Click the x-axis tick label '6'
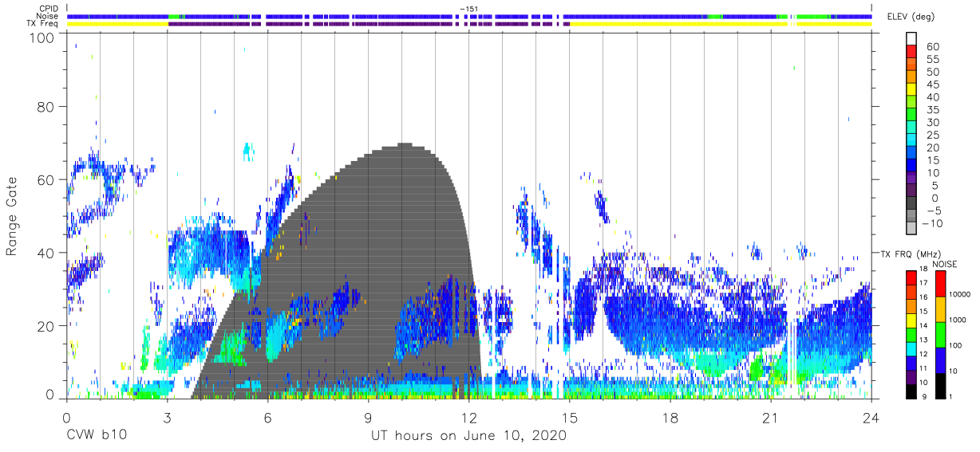The height and width of the screenshot is (452, 980). click(x=267, y=418)
